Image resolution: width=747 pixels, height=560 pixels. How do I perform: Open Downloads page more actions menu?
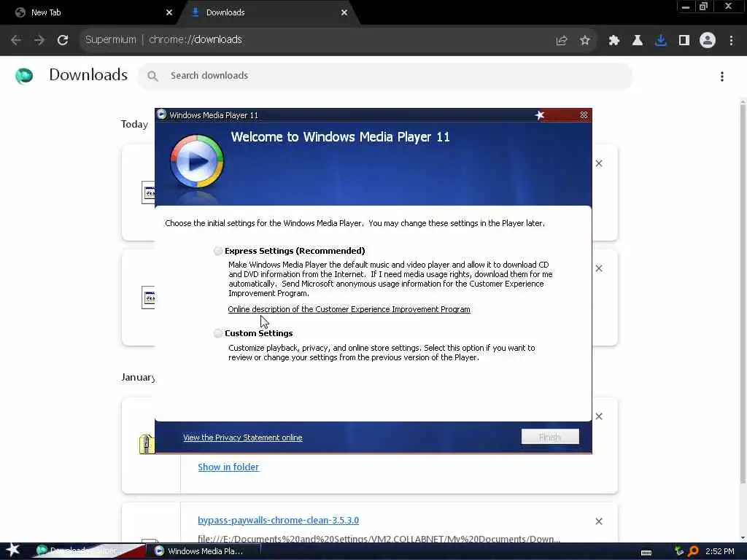[x=722, y=76]
